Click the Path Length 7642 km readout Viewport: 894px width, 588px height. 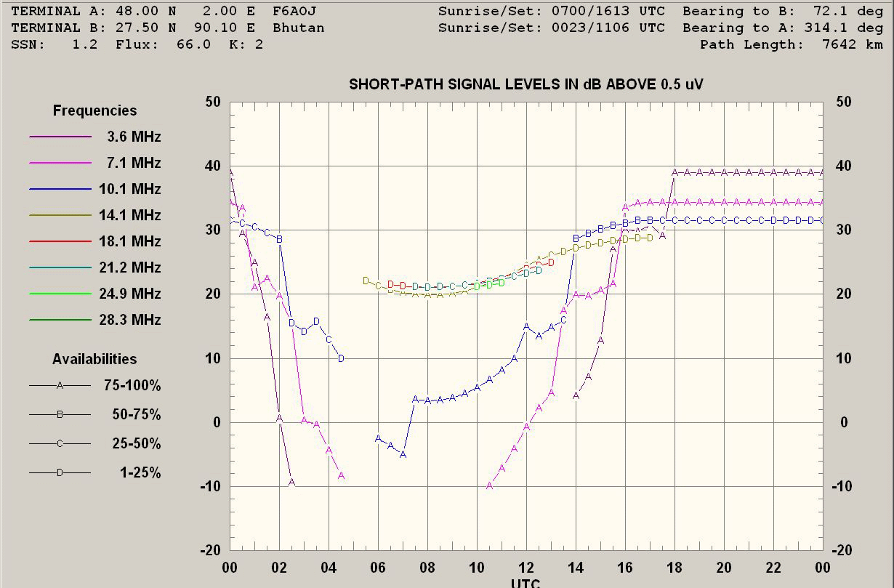click(791, 45)
